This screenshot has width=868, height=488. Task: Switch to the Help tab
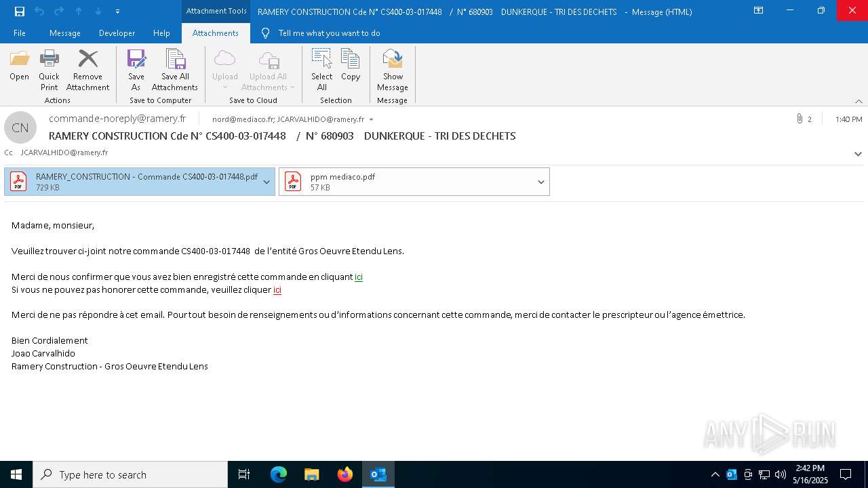click(x=161, y=33)
